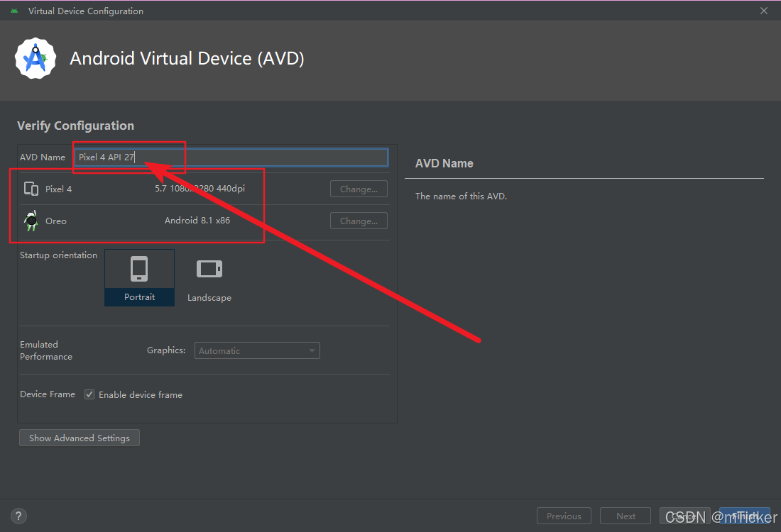The image size is (781, 532).
Task: Click Change button for the Oreo system image
Action: click(359, 221)
